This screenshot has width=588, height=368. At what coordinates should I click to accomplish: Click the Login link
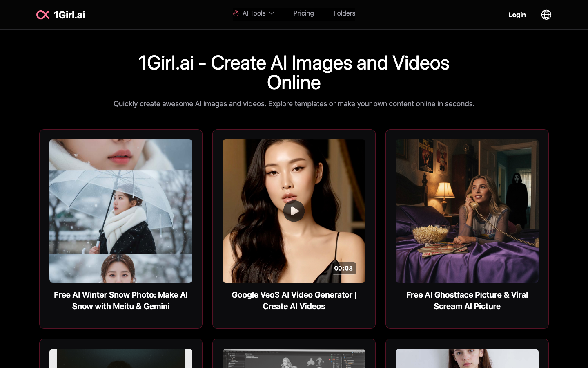(x=517, y=15)
